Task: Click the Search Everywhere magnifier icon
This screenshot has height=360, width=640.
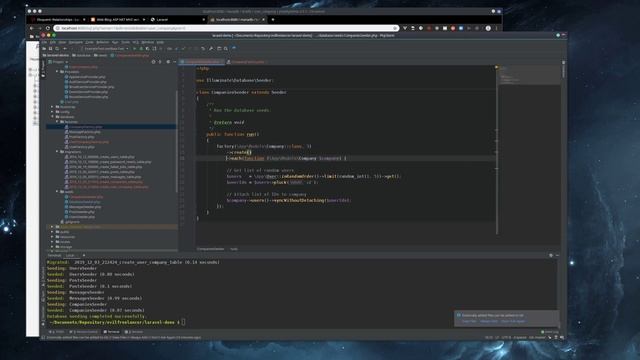Action: 225,49
